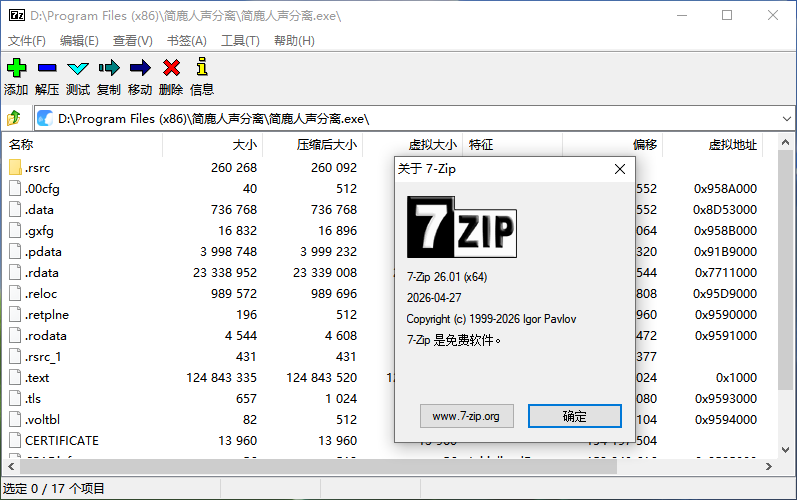Click the vertical scrollbar thumb
Viewport: 797px width, 500px height.
tap(785, 270)
